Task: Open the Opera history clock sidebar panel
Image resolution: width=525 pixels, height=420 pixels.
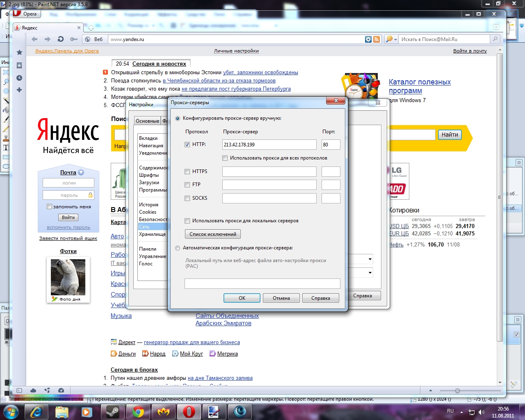Action: (19, 78)
